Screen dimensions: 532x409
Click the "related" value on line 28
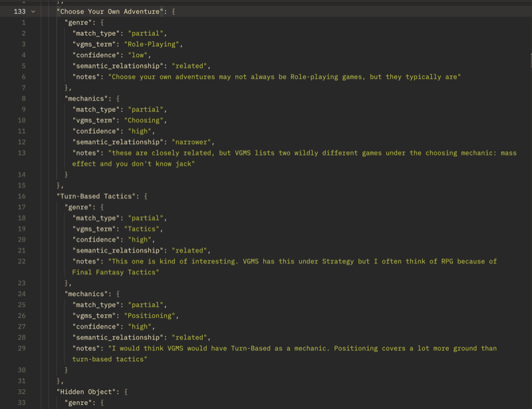click(x=190, y=337)
